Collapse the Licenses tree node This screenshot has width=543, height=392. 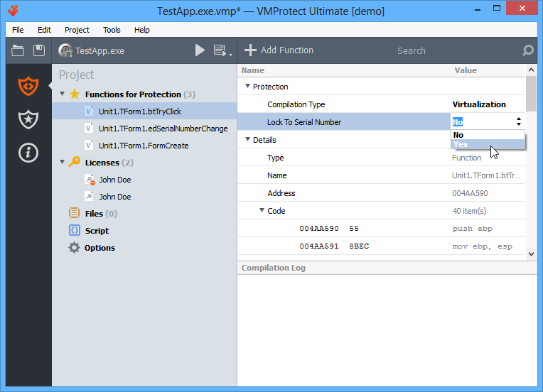[x=63, y=162]
